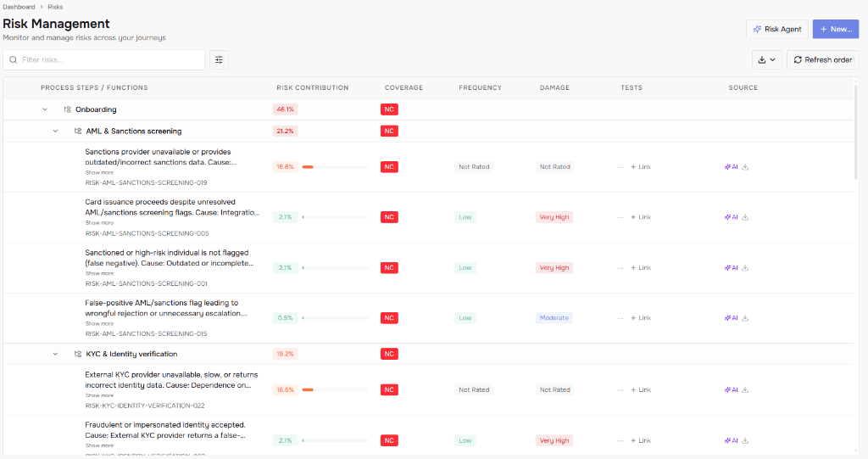The height and width of the screenshot is (459, 868).
Task: Sort by Risk Contribution column header
Action: pyautogui.click(x=313, y=87)
